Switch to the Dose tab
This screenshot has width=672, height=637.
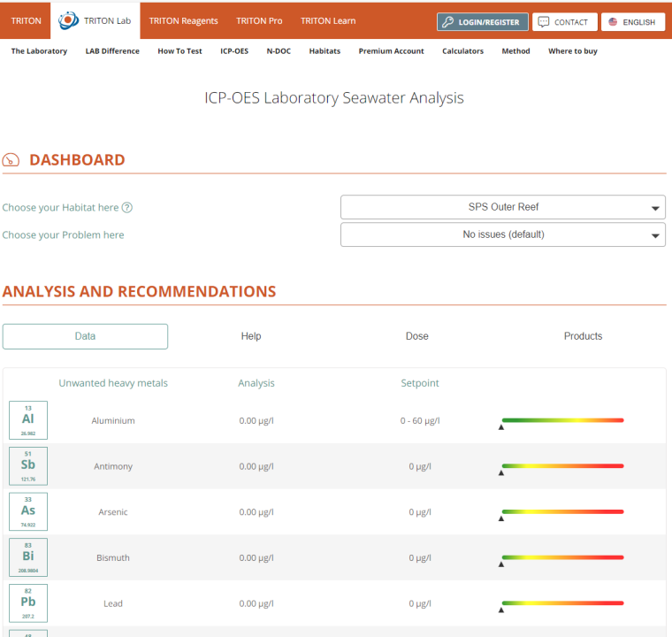(417, 336)
